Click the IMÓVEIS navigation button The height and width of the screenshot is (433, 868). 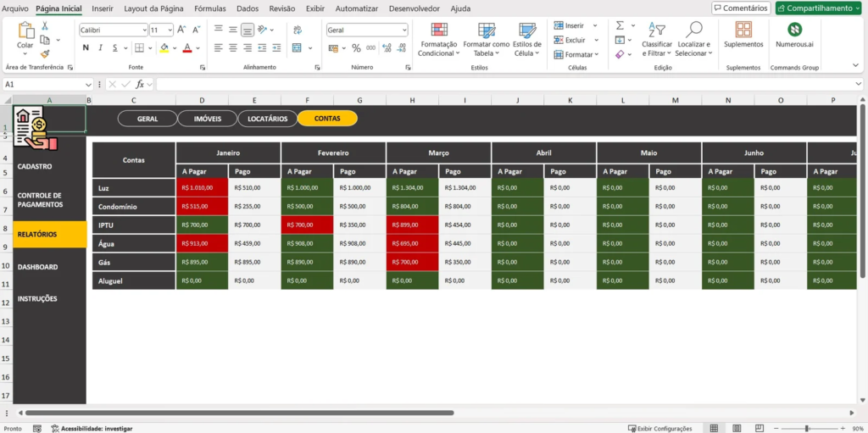[207, 119]
